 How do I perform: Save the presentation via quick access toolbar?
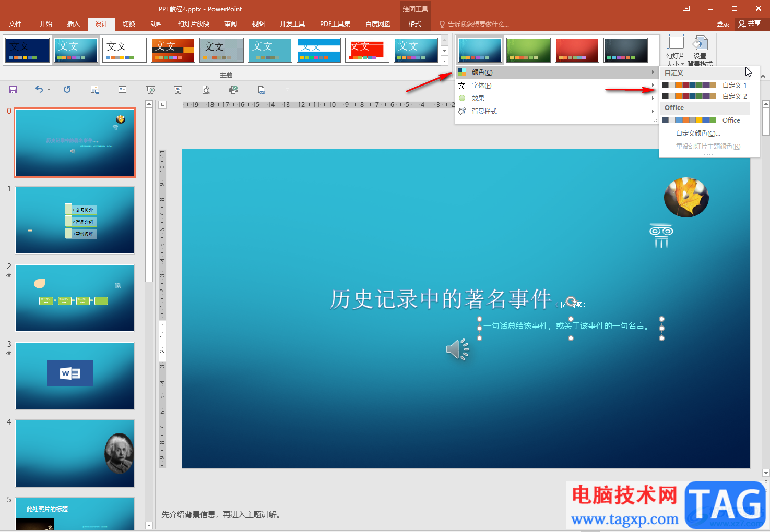point(13,90)
